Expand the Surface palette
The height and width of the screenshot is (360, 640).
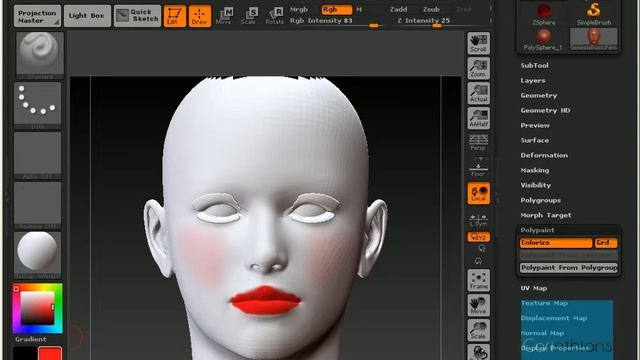535,140
